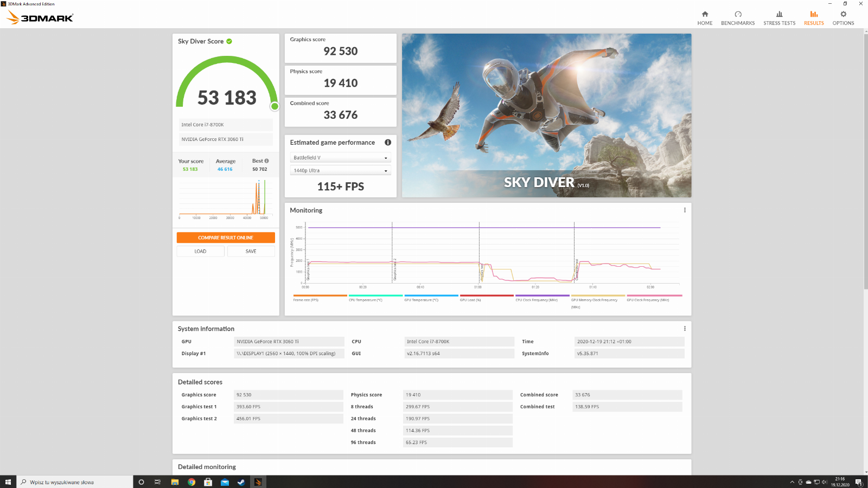Click your score value 53 183 under Your score
The height and width of the screenshot is (488, 868).
[x=190, y=169]
